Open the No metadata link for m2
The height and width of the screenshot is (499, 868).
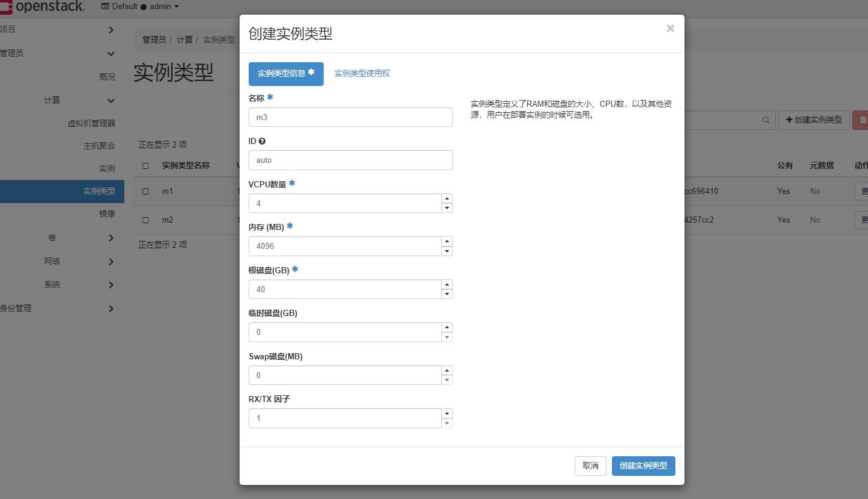(x=815, y=220)
